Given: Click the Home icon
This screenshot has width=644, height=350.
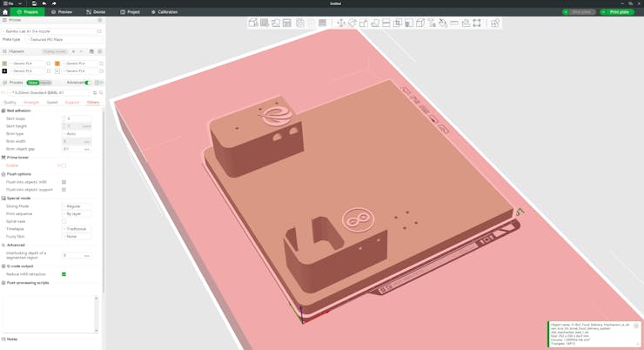Looking at the screenshot, I should (5, 12).
